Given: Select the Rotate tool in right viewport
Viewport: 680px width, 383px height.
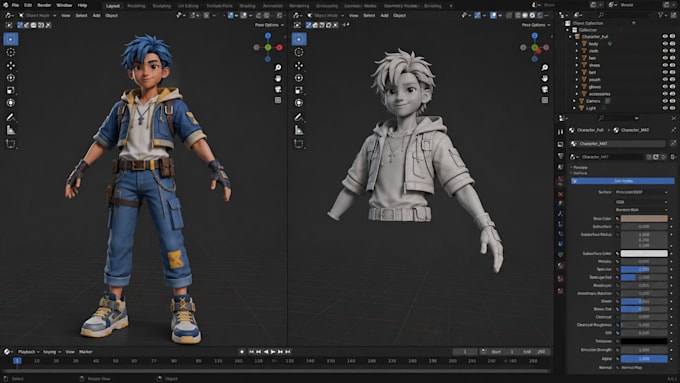Looking at the screenshot, I should pos(299,78).
